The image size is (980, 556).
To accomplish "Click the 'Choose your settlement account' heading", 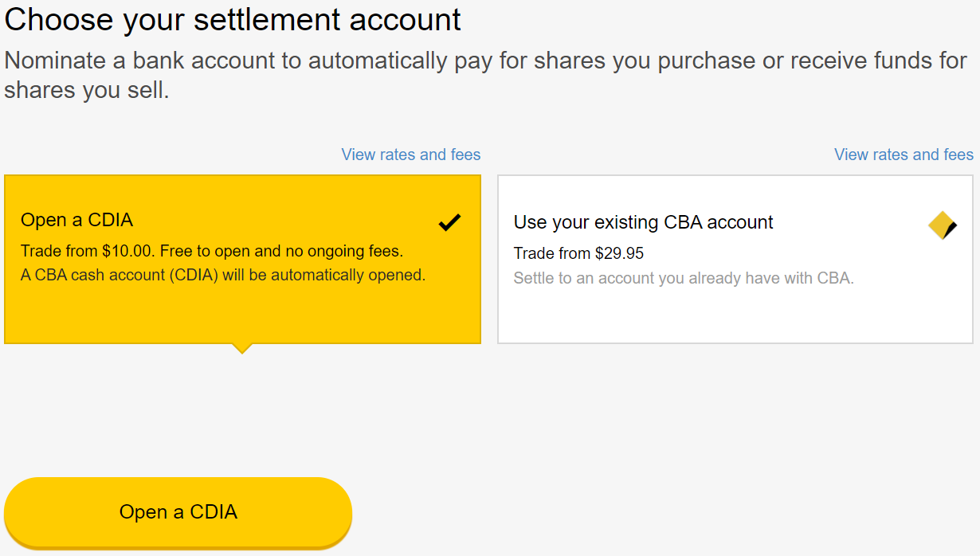I will (233, 19).
